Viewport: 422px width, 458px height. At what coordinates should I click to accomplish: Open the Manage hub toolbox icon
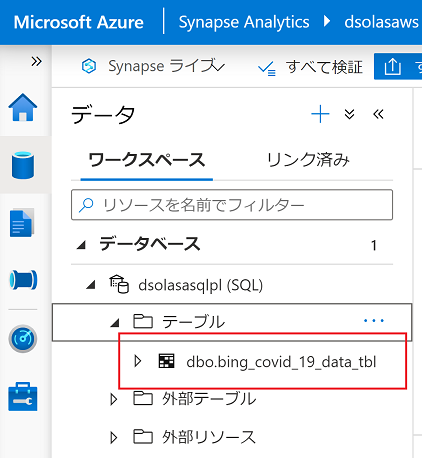23,397
